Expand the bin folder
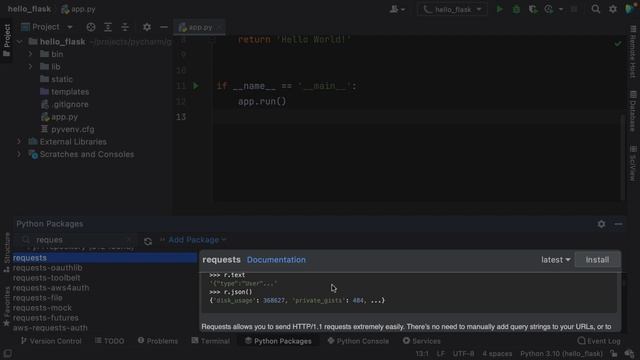Screen dimensions: 640x360 click(30, 54)
